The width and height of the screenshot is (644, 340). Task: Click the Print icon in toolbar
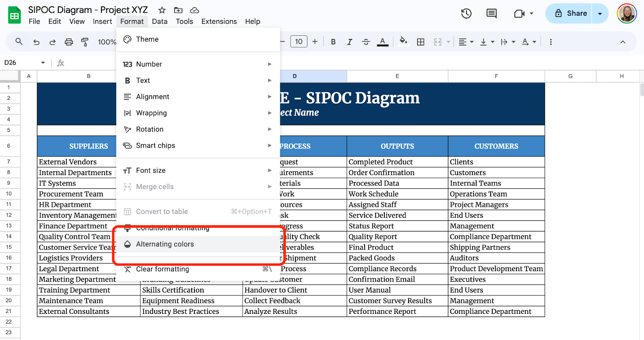click(69, 42)
